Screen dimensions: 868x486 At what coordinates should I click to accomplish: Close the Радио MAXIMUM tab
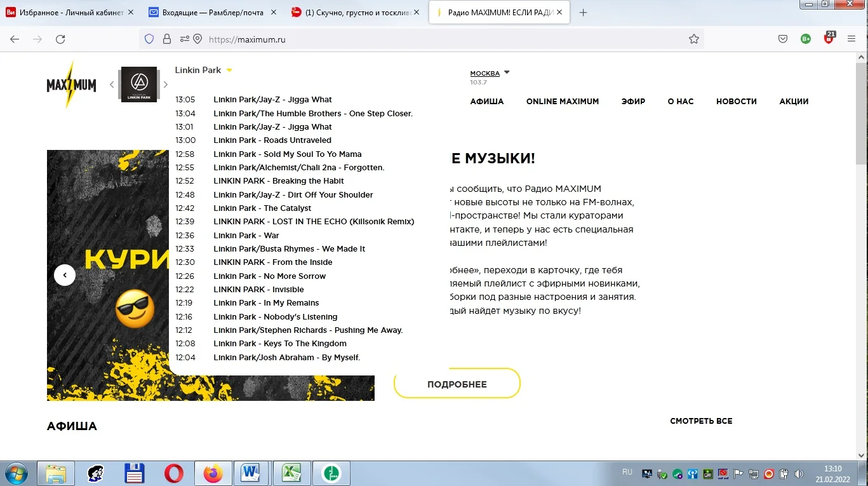coord(559,13)
